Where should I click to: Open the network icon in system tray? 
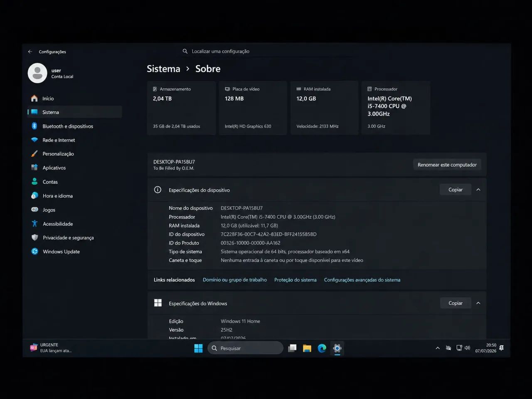point(459,348)
